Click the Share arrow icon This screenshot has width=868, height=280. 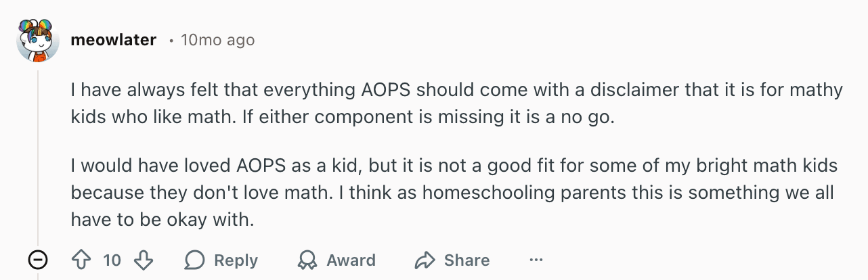(425, 260)
